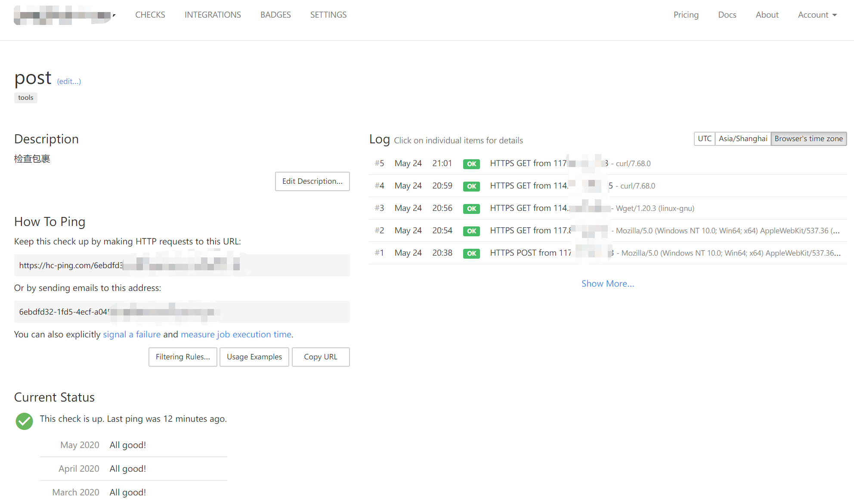Open Filtering Rules dialog
Viewport: 854px width, 504px height.
183,357
